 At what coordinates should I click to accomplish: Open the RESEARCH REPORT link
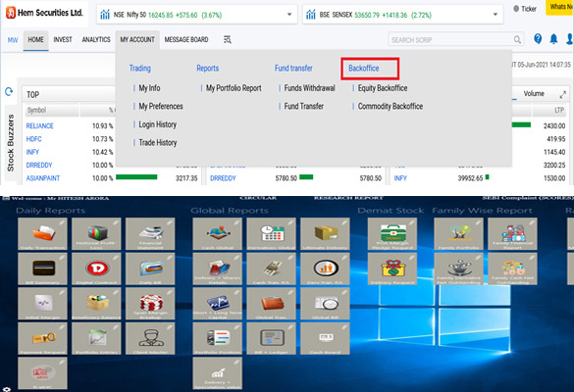click(x=348, y=198)
